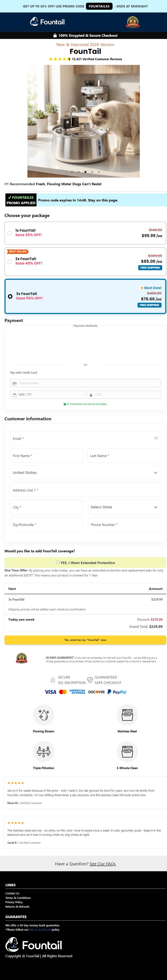Image resolution: width=167 pixels, height=980 pixels.
Task: Click '100% Encypted & Secure Checkout' bar text
Action: pyautogui.click(x=88, y=35)
